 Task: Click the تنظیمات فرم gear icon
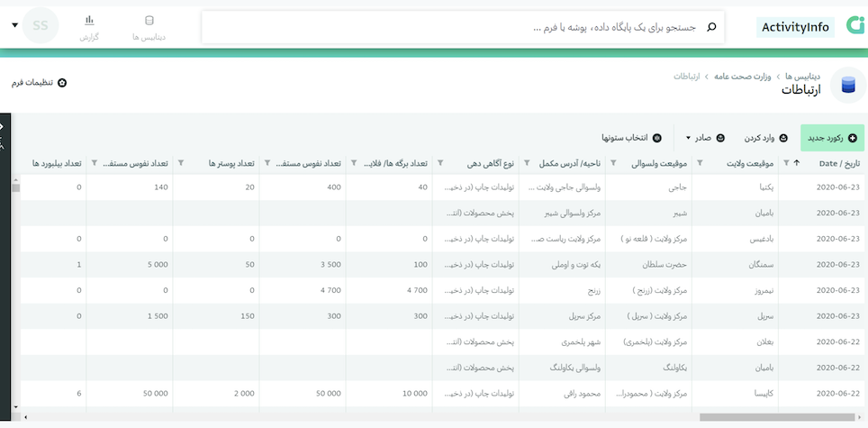[x=62, y=83]
